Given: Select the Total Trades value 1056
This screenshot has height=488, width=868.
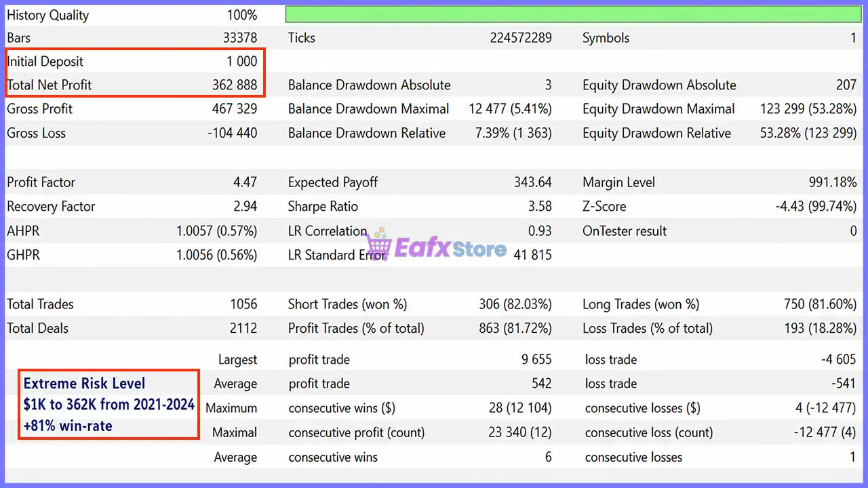Looking at the screenshot, I should tap(243, 304).
